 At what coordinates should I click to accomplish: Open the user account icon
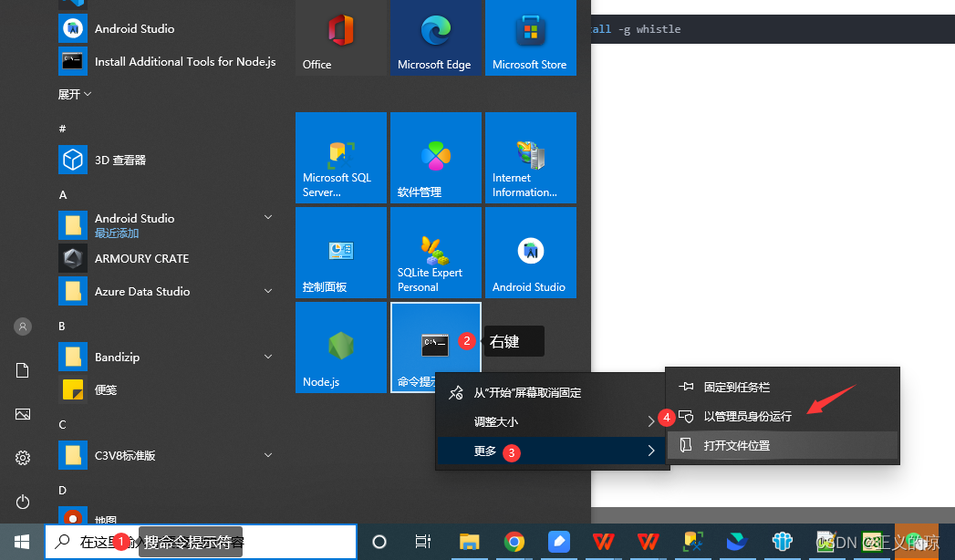point(23,327)
